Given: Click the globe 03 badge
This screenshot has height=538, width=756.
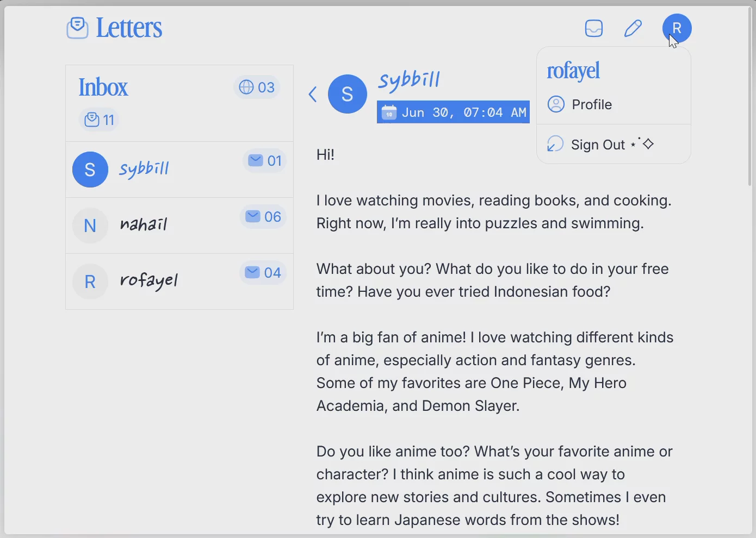Looking at the screenshot, I should [257, 87].
